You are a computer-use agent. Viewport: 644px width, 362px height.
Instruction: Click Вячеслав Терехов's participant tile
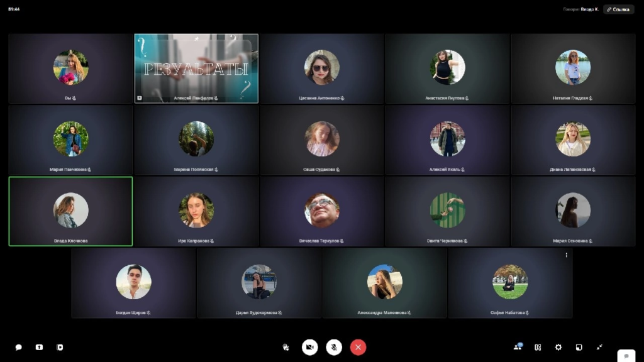point(322,211)
